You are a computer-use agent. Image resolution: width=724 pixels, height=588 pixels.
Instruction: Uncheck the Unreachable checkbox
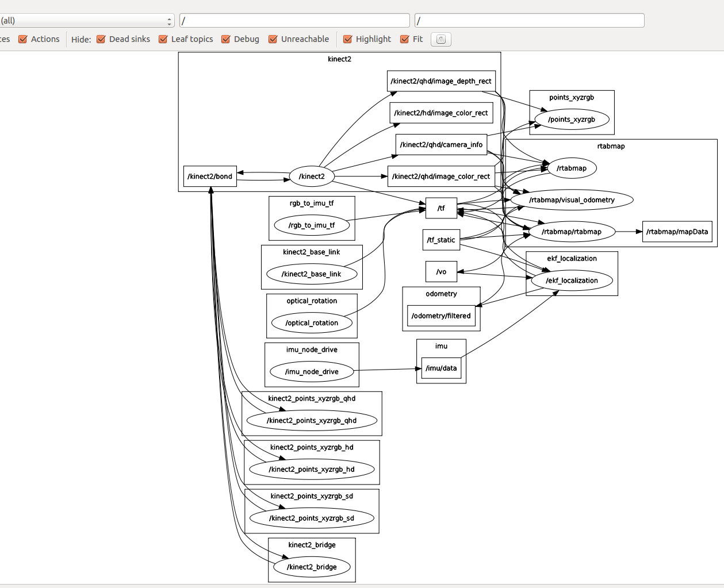pyautogui.click(x=273, y=39)
